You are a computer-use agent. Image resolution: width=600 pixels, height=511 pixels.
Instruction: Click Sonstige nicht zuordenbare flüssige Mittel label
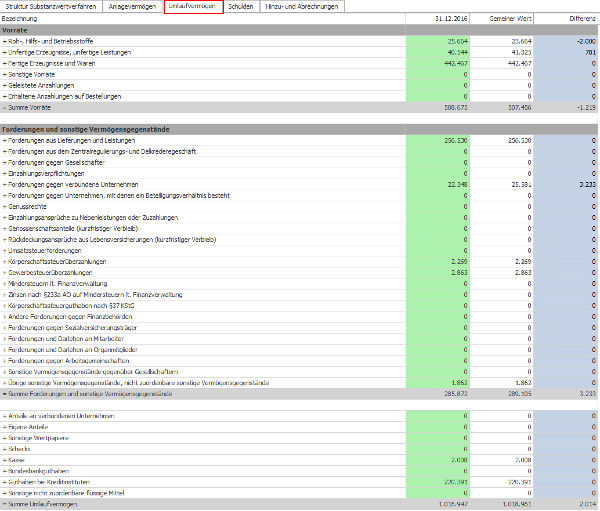[66, 493]
